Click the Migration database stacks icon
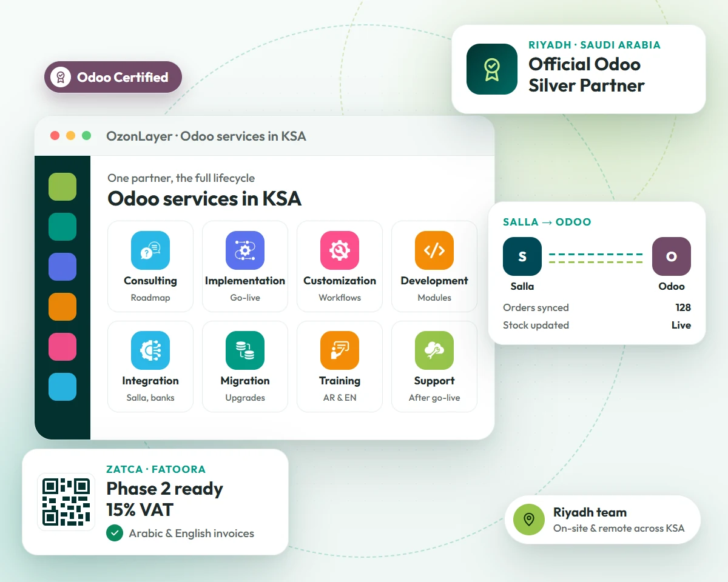 pyautogui.click(x=245, y=350)
